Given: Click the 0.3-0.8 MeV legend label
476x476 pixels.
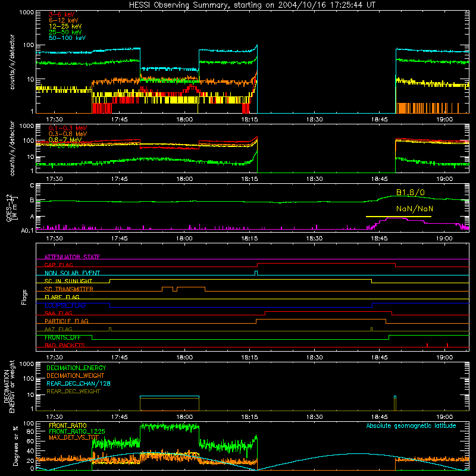Looking at the screenshot, I should point(68,134).
